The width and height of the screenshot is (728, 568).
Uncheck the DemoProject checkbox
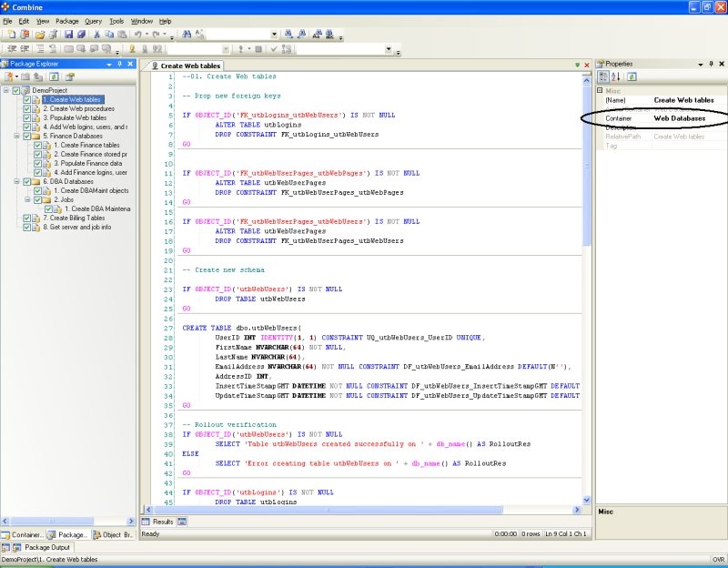click(x=16, y=91)
